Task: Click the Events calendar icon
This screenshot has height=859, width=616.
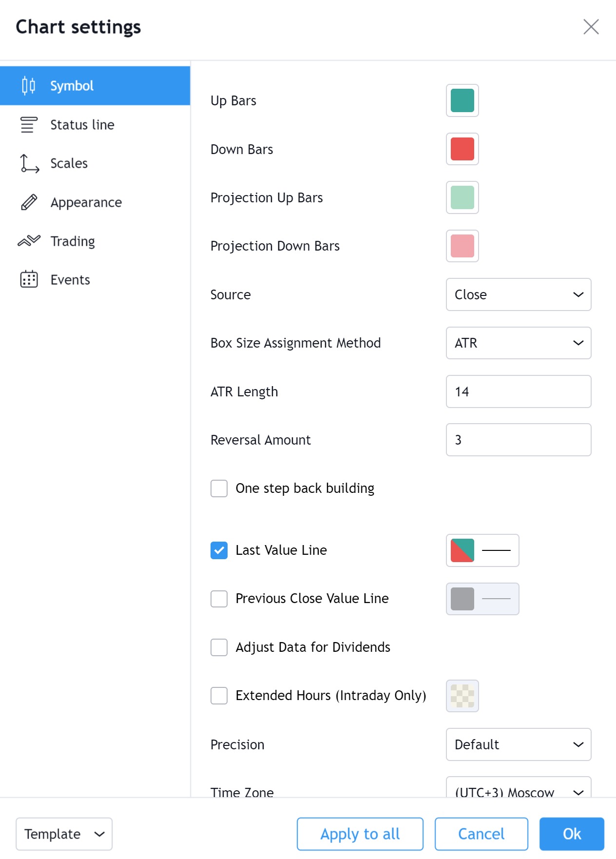Action: pyautogui.click(x=29, y=279)
